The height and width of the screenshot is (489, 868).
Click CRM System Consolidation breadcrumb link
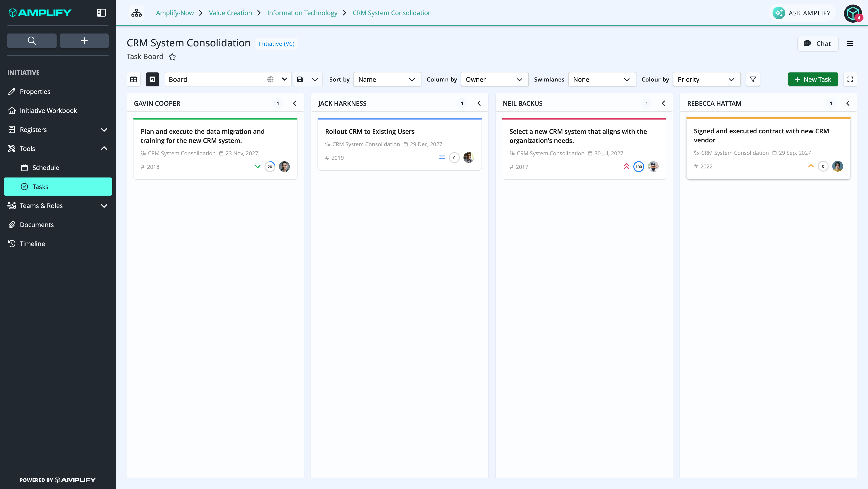tap(392, 13)
